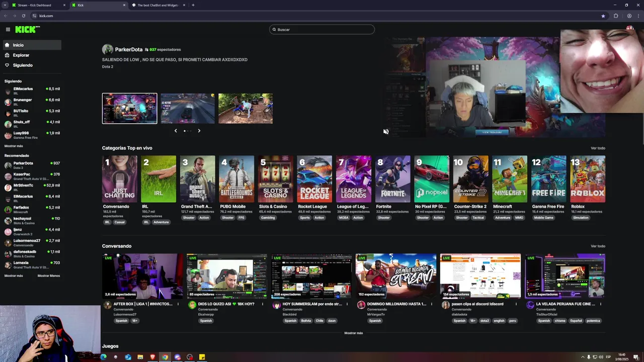This screenshot has height=362, width=644.
Task: Open Rocket League category card
Action: coord(314,179)
